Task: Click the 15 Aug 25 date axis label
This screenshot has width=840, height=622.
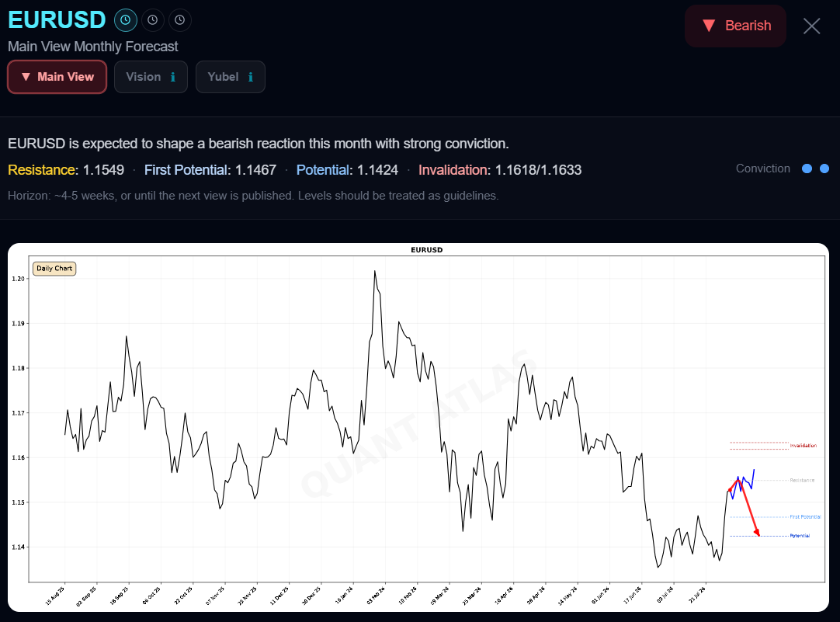Action: [55, 596]
